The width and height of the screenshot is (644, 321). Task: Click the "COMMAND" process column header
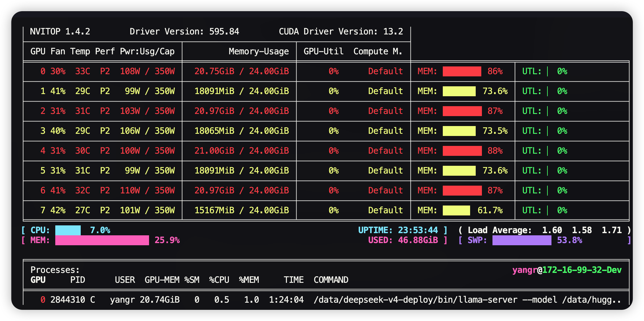click(x=331, y=280)
